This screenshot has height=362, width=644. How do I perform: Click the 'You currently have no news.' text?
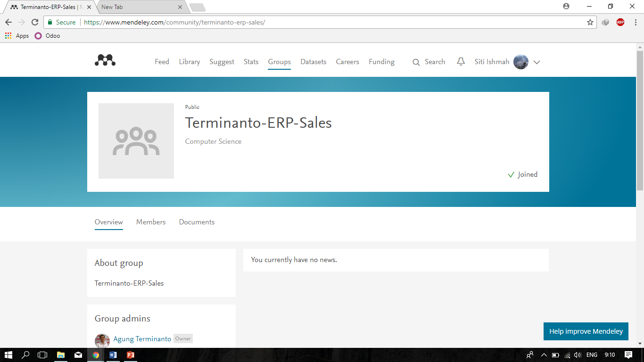click(294, 260)
